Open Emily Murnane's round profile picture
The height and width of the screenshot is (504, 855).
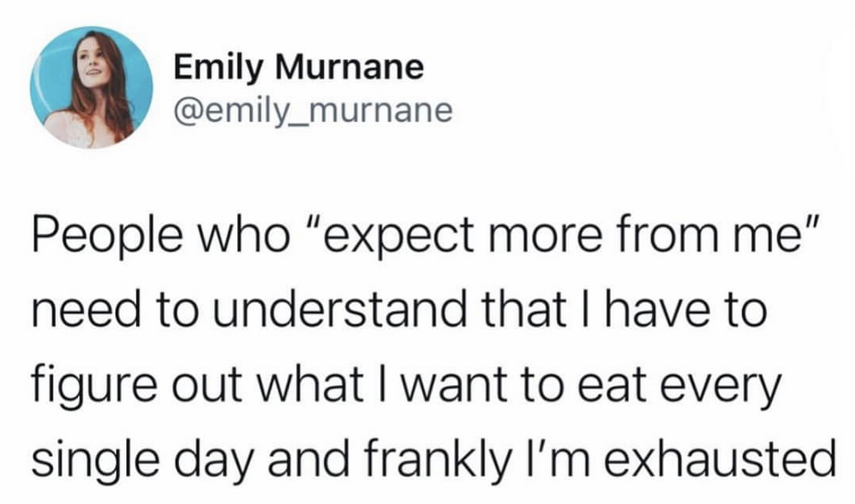coord(91,88)
